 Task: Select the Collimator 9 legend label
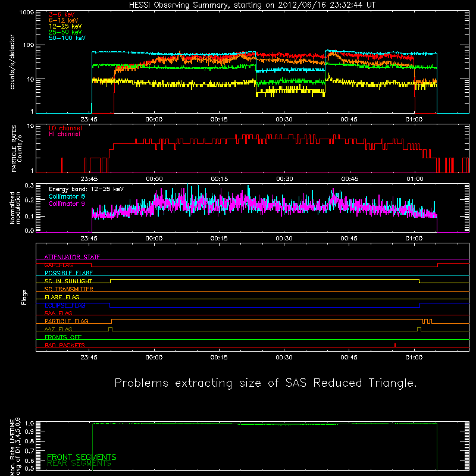(67, 203)
